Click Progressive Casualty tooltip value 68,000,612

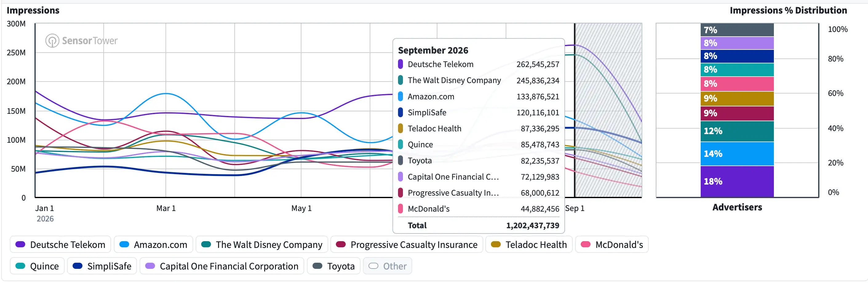click(540, 193)
